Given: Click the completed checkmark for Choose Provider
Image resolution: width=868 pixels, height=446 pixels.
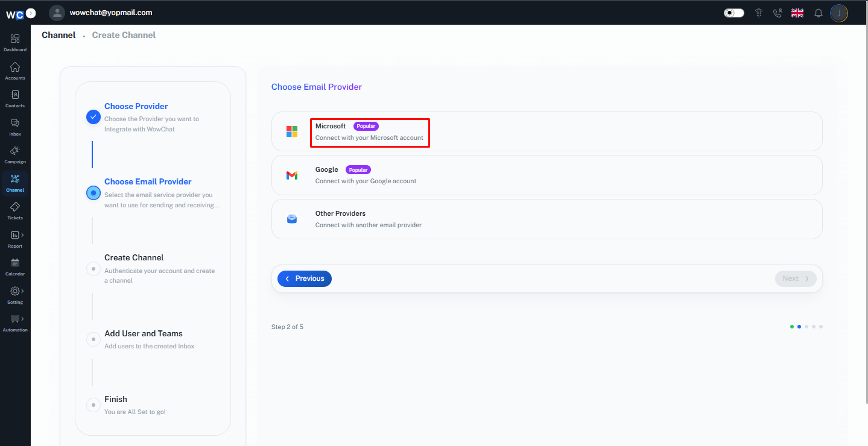Looking at the screenshot, I should (x=93, y=117).
